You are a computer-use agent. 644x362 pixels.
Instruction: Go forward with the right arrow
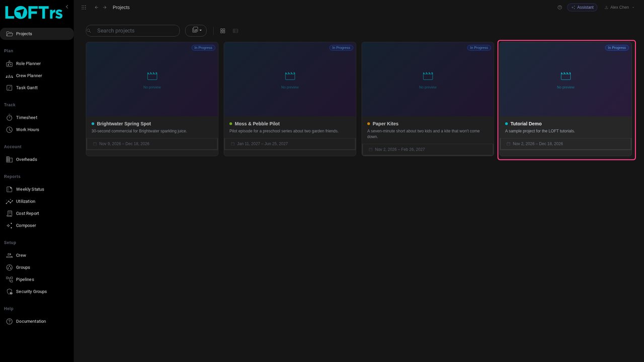(105, 8)
